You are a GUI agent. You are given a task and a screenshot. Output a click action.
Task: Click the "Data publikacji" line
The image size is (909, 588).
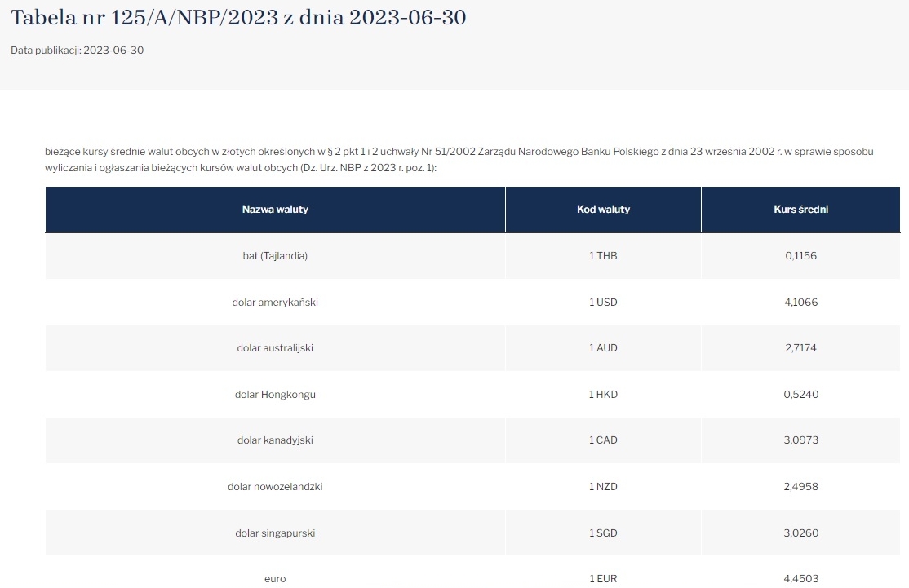tap(78, 51)
